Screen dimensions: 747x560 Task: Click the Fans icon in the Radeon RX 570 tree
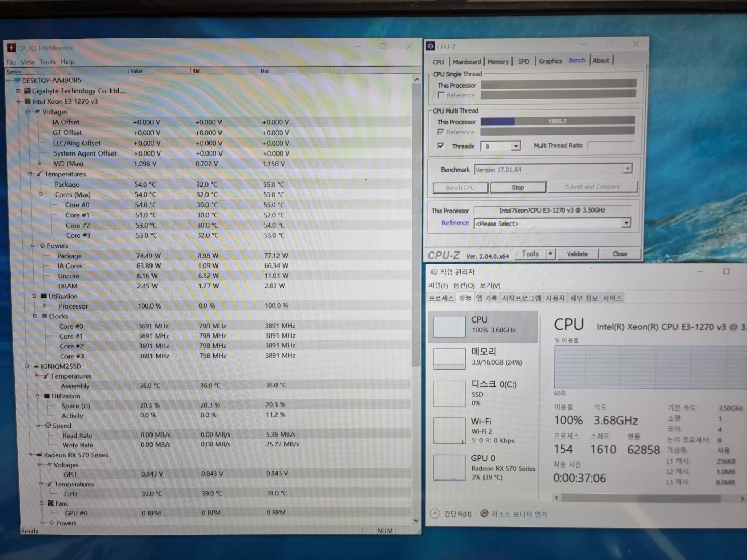pos(50,503)
